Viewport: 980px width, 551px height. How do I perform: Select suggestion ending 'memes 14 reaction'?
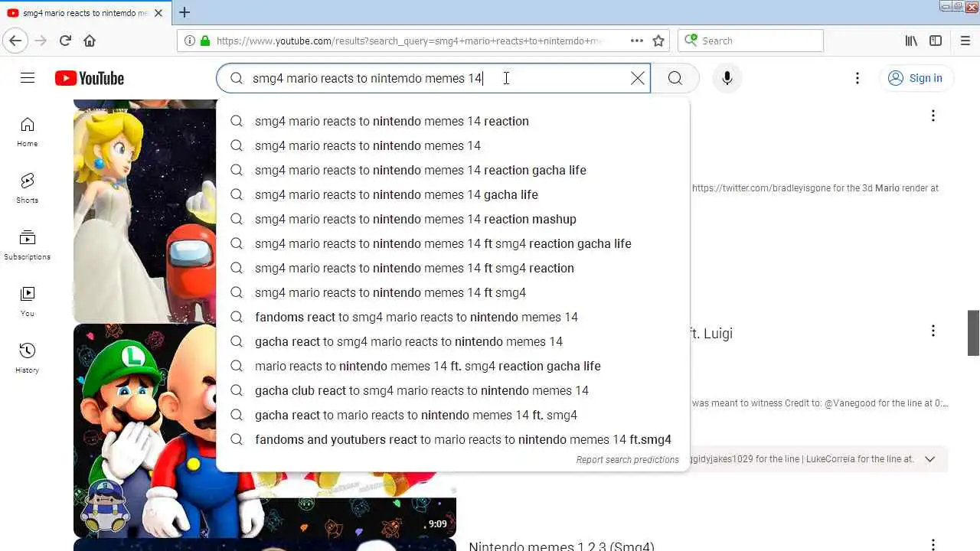(x=453, y=121)
